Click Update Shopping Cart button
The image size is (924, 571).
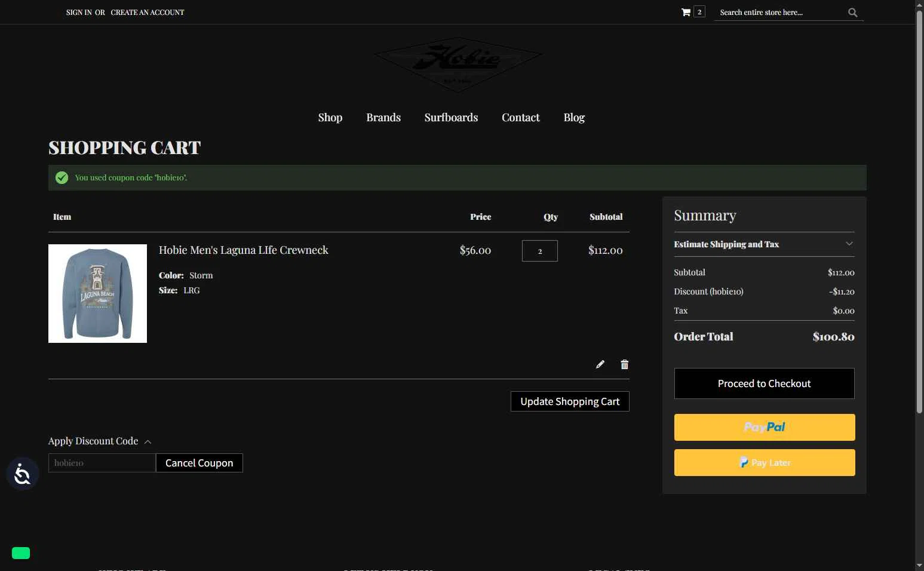pyautogui.click(x=570, y=401)
